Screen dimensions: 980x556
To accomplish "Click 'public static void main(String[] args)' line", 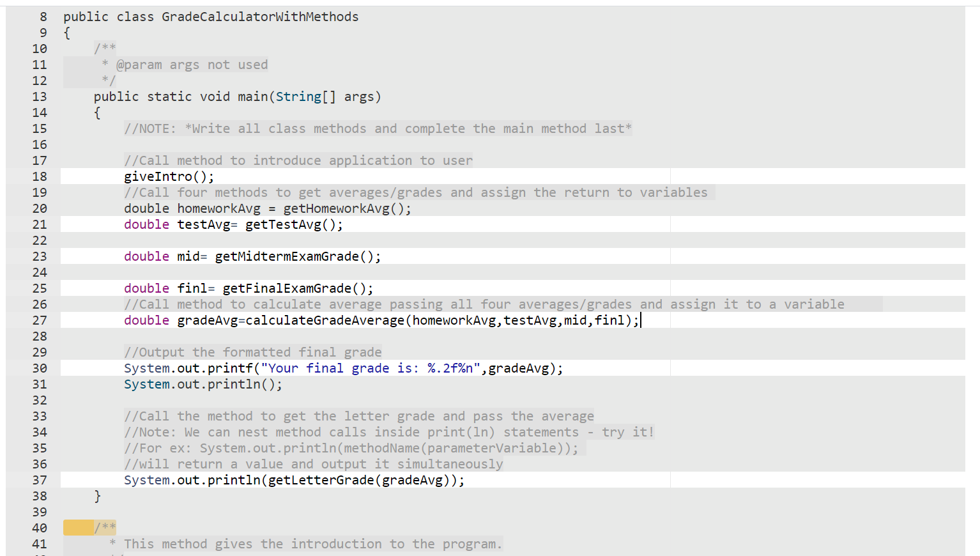I will pos(237,97).
